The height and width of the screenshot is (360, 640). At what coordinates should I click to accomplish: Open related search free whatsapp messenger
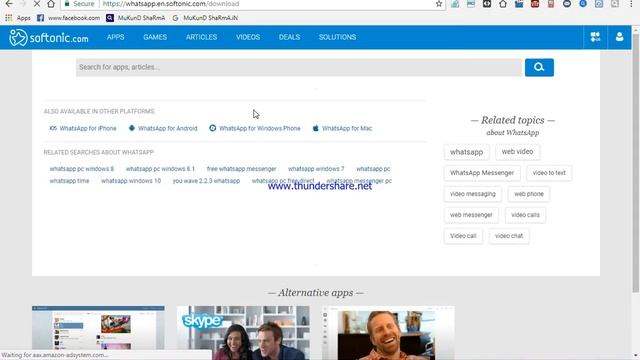pos(241,169)
